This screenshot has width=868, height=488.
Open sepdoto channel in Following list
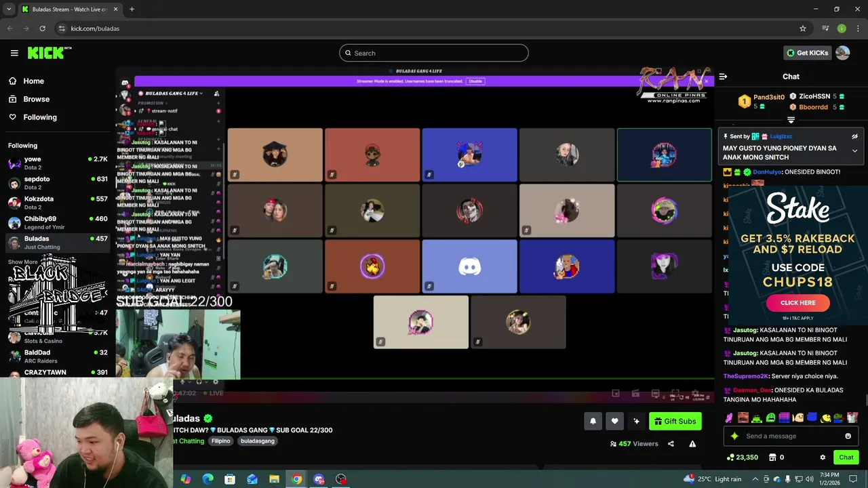58,183
